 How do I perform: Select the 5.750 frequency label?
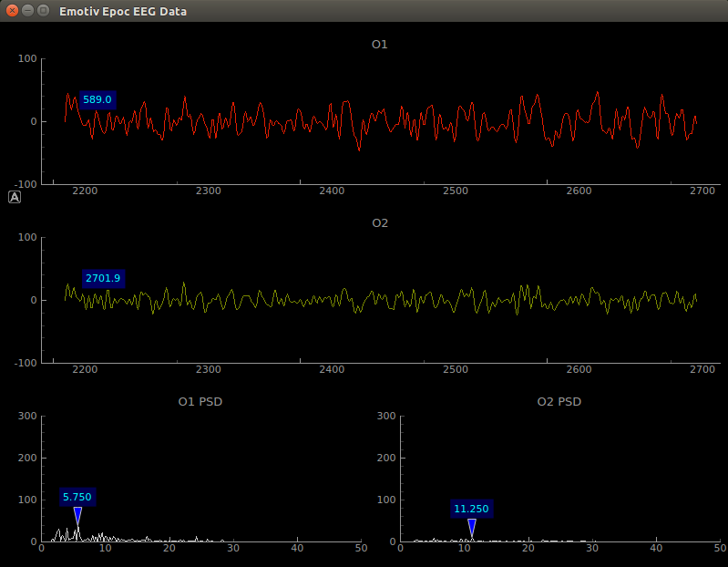pyautogui.click(x=77, y=497)
